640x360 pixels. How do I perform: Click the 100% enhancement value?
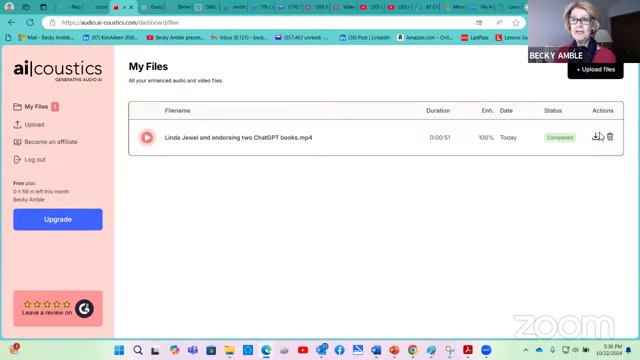[x=486, y=138]
